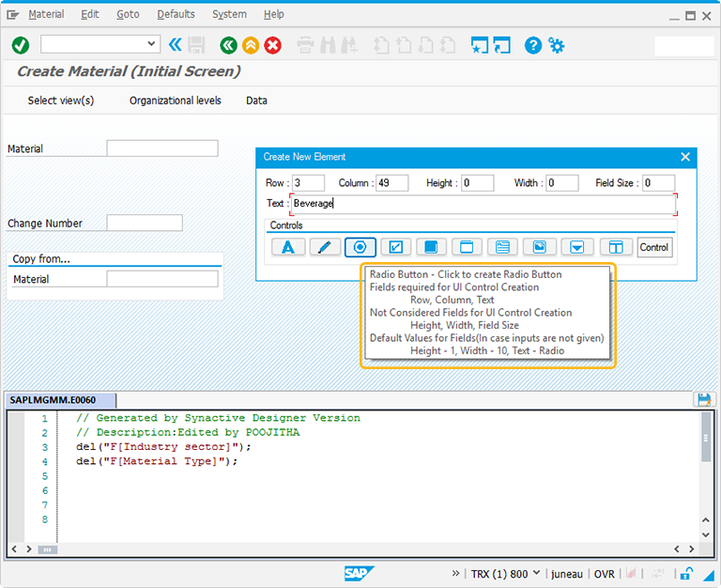
Task: Select the Pushbutton control icon
Action: click(x=431, y=247)
